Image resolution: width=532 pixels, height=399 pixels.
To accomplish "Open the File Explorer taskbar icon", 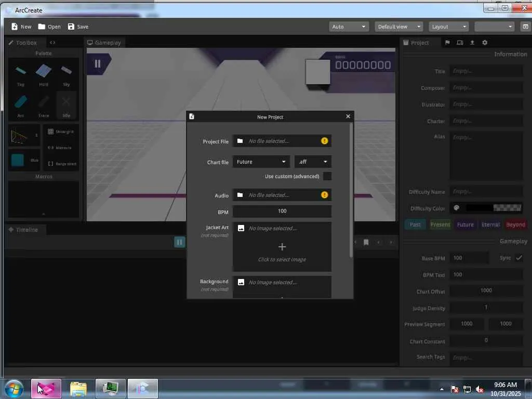I will tap(78, 389).
